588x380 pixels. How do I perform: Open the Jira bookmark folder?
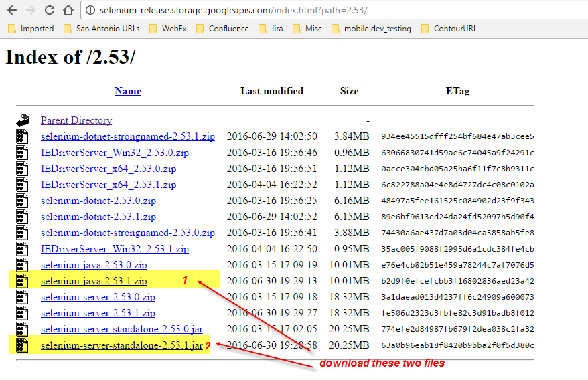pos(271,29)
